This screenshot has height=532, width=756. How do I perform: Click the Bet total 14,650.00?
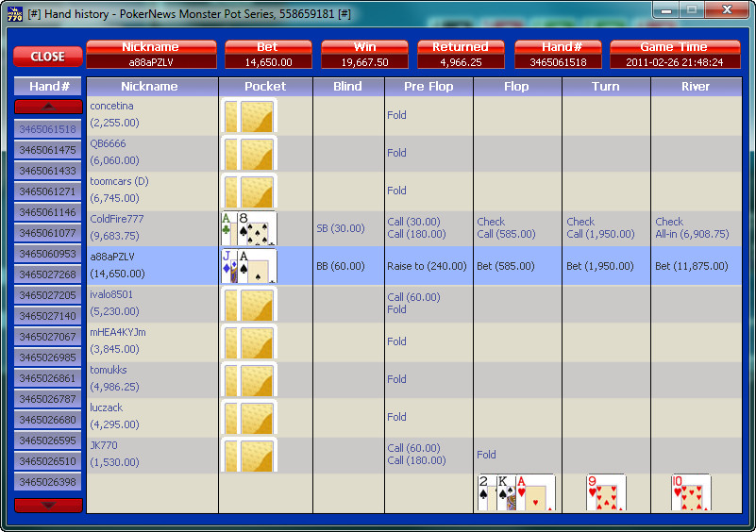(268, 62)
